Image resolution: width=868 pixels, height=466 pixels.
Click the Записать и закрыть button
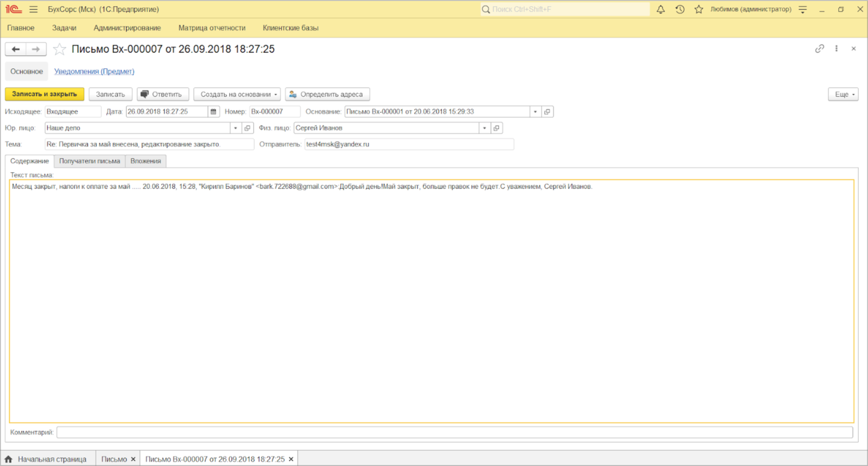point(44,94)
